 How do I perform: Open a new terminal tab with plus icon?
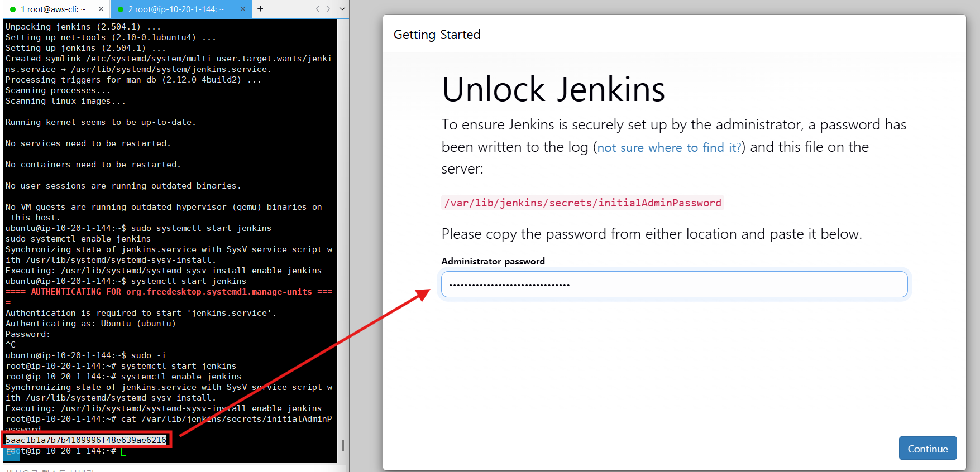pos(260,9)
